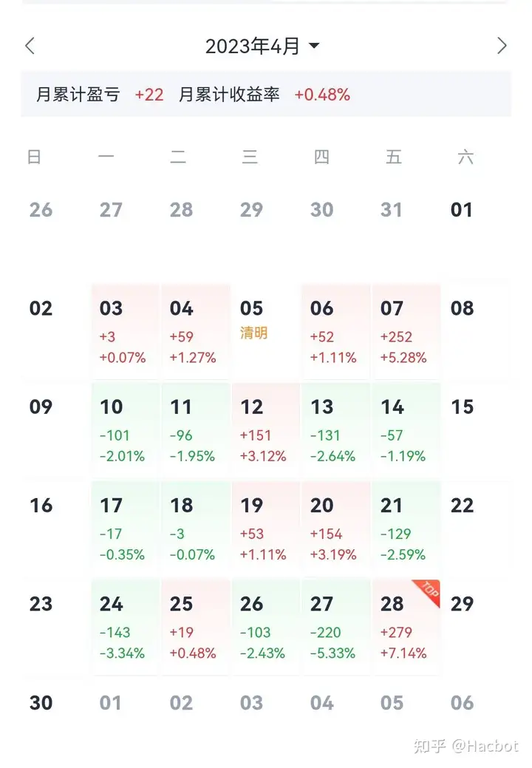532x768 pixels.
Task: Select April 30 in the last row
Action: tap(41, 703)
